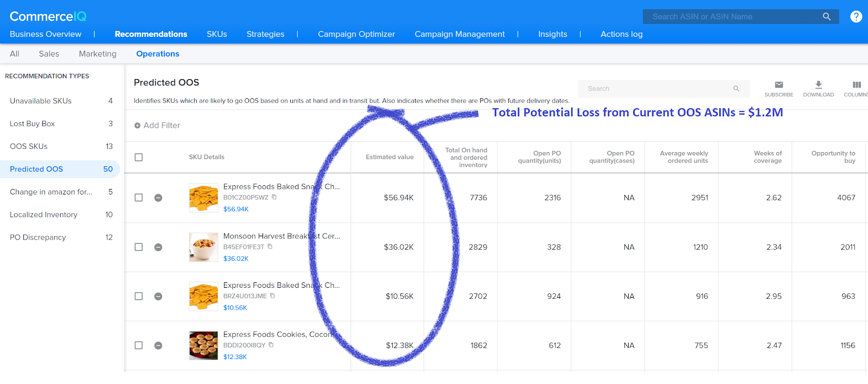Toggle the select-all header checkbox

[139, 158]
